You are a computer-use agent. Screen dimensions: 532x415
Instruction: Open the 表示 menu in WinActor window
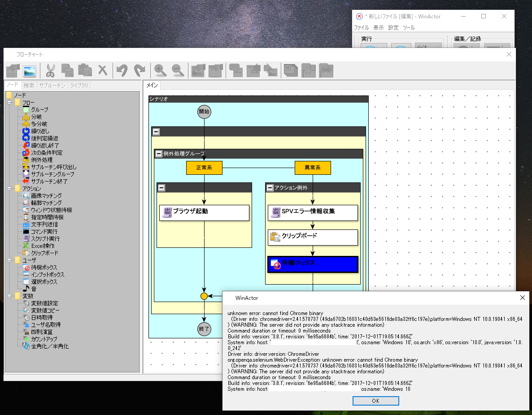(x=378, y=27)
